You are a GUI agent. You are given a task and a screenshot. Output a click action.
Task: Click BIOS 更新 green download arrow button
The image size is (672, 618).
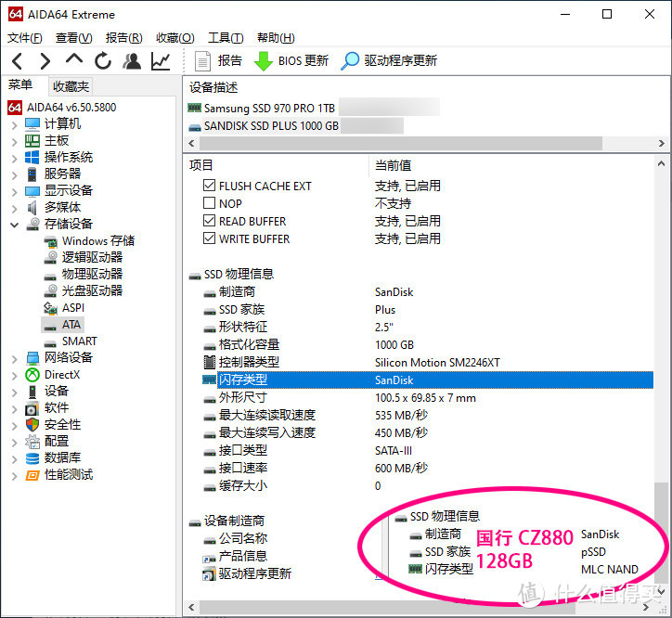291,61
